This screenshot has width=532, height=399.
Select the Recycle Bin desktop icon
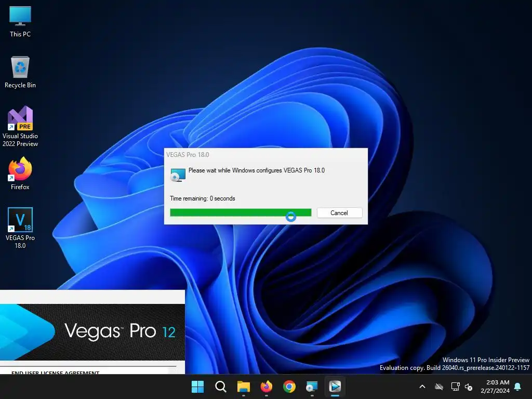(20, 72)
